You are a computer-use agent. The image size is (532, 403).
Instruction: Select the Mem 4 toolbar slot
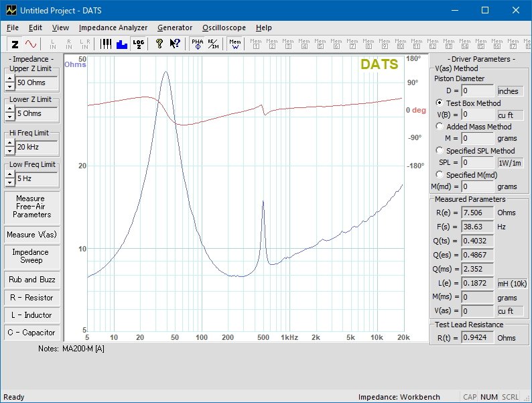point(304,44)
